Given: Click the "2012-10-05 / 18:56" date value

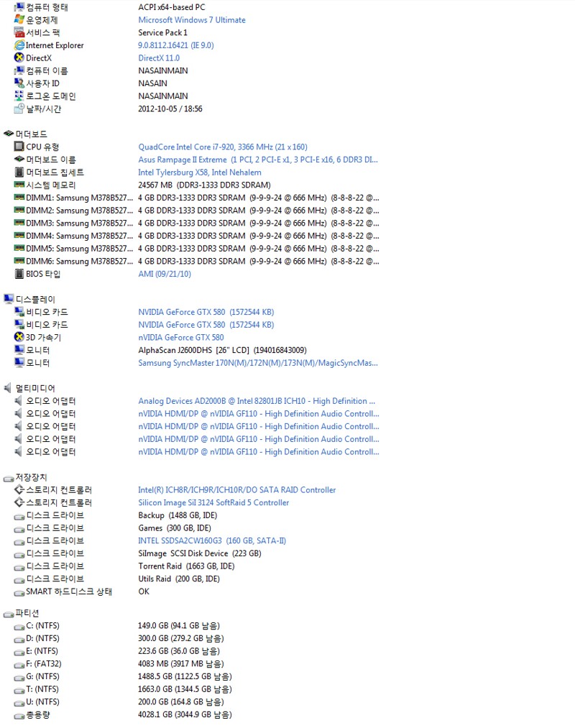Looking at the screenshot, I should click(170, 109).
